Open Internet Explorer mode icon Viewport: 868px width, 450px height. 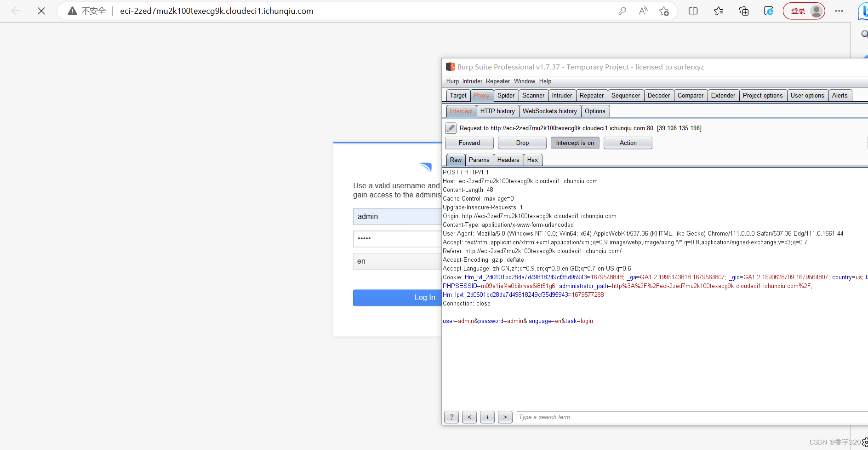[769, 11]
